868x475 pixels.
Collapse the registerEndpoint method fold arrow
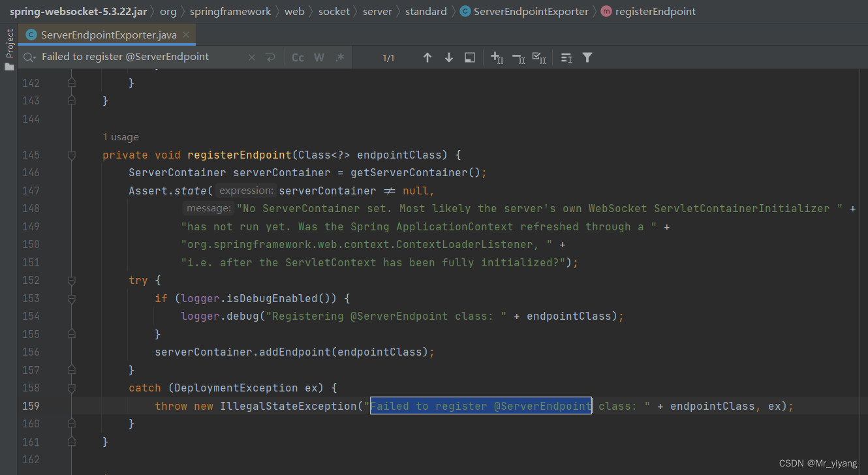72,155
